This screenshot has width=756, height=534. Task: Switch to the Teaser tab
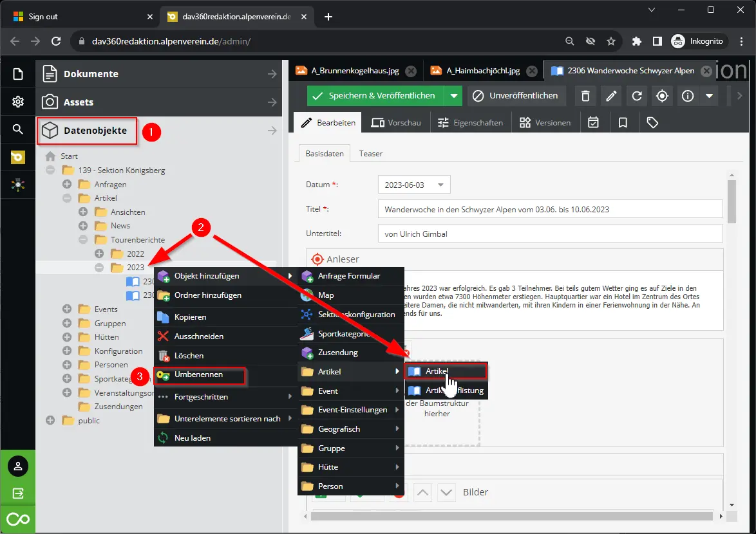coord(371,154)
